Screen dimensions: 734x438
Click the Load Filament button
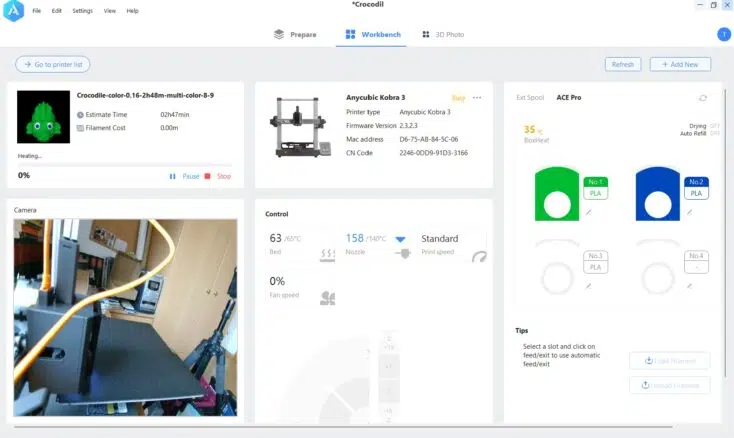click(x=669, y=361)
